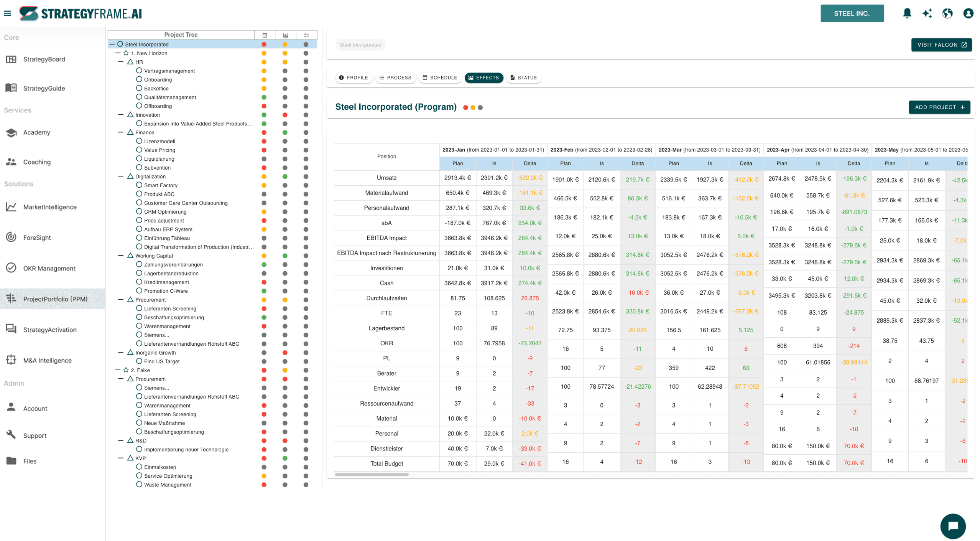The image size is (980, 541).
Task: Click the red status dot in the program title
Action: pyautogui.click(x=465, y=107)
